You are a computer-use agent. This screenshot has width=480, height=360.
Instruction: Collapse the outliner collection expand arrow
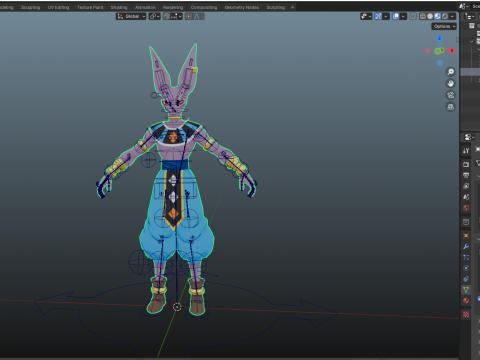click(x=472, y=42)
